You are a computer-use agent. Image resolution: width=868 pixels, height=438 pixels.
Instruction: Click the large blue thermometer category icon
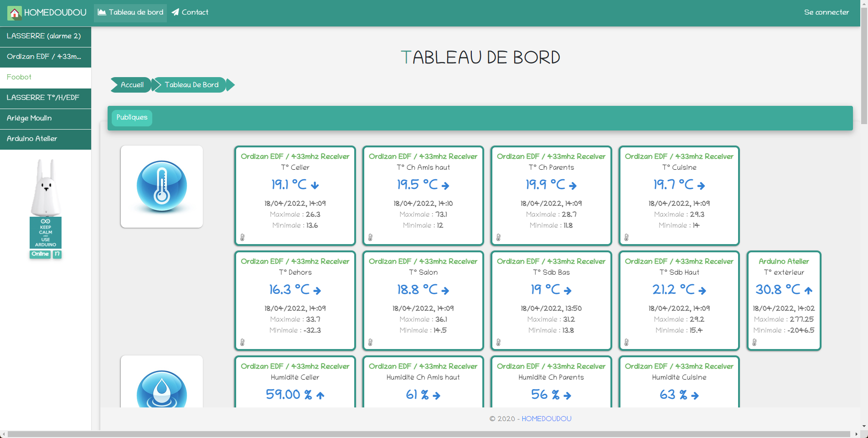[161, 186]
